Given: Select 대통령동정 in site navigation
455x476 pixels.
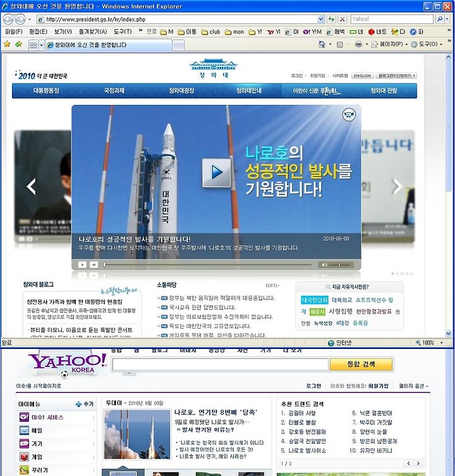Looking at the screenshot, I should coord(46,91).
